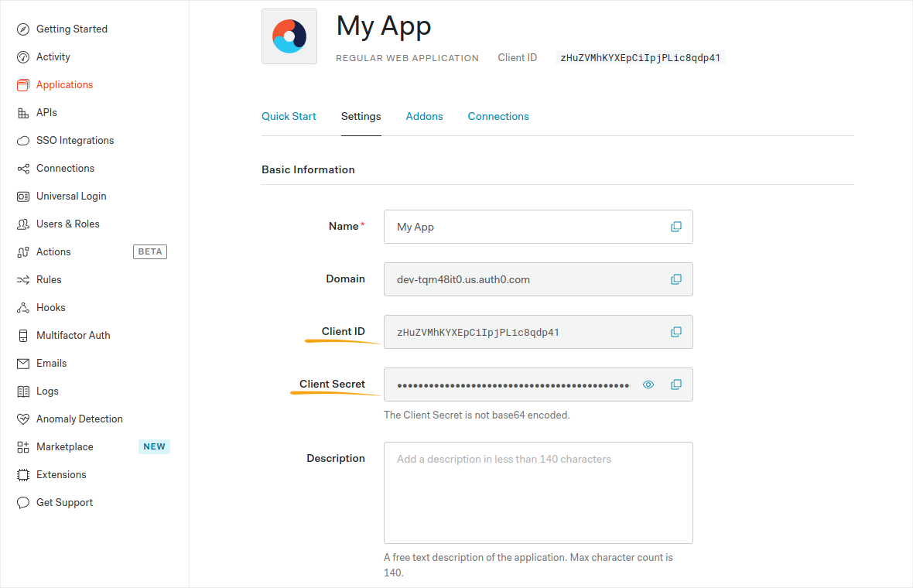Viewport: 913px width, 588px height.
Task: Copy the Name field value
Action: (x=676, y=227)
